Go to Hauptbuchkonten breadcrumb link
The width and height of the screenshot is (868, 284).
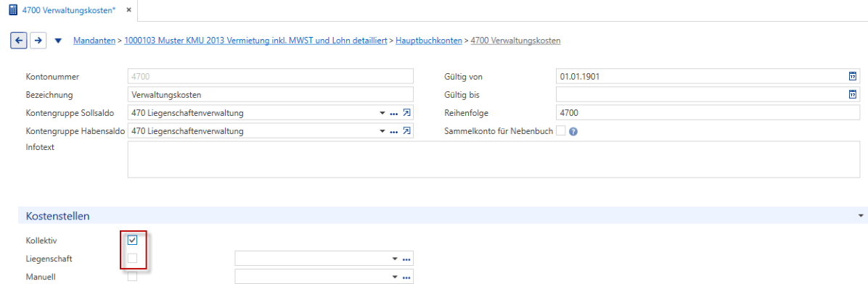tap(428, 41)
